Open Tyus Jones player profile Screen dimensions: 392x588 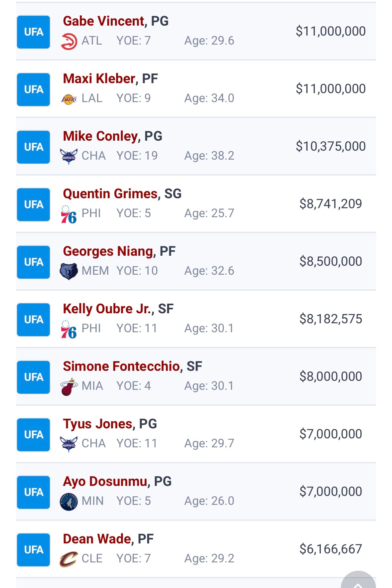click(97, 424)
